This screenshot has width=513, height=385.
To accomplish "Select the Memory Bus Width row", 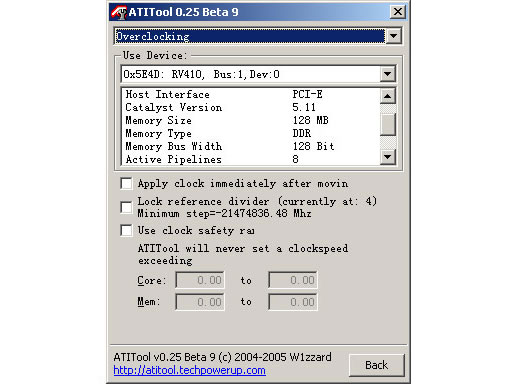I will [251, 146].
